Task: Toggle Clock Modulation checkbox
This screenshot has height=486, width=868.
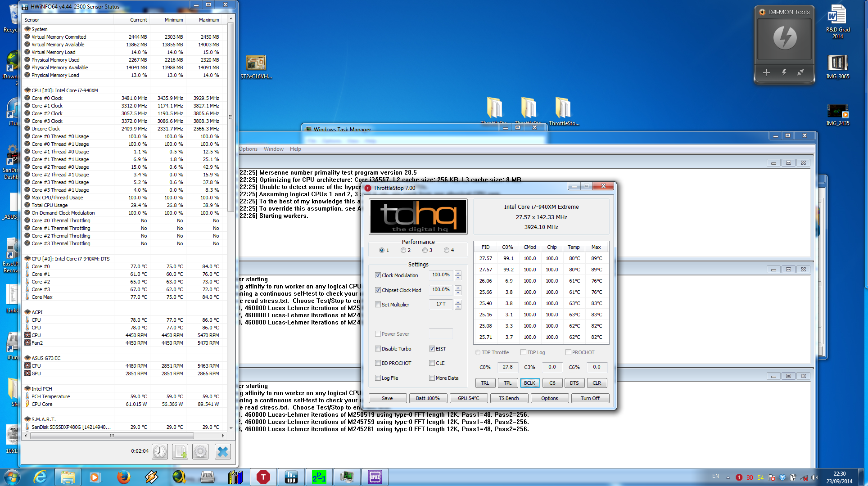Action: coord(378,275)
